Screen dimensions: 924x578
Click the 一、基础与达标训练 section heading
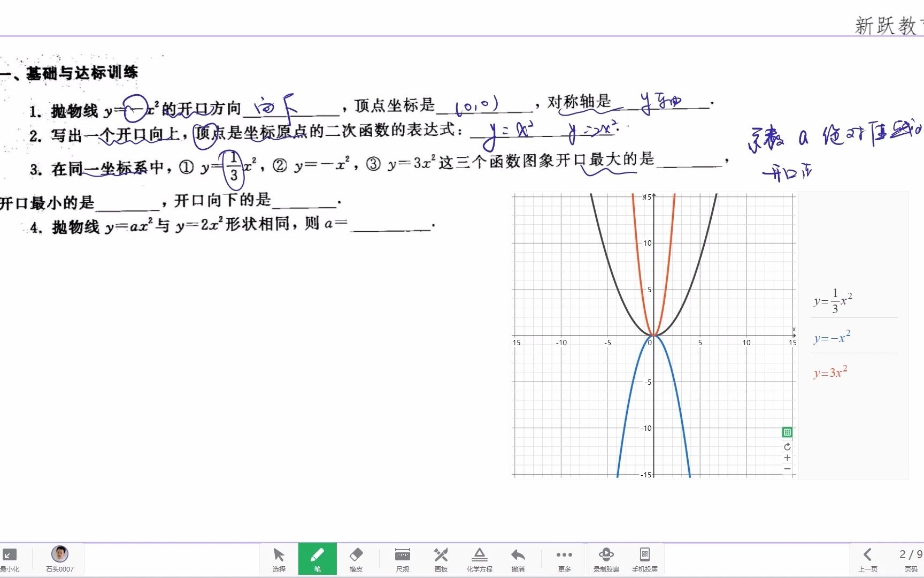pyautogui.click(x=70, y=72)
